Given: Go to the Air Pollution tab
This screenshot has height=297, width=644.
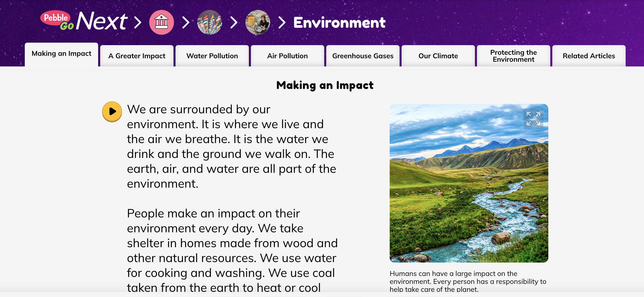Looking at the screenshot, I should coord(287,56).
